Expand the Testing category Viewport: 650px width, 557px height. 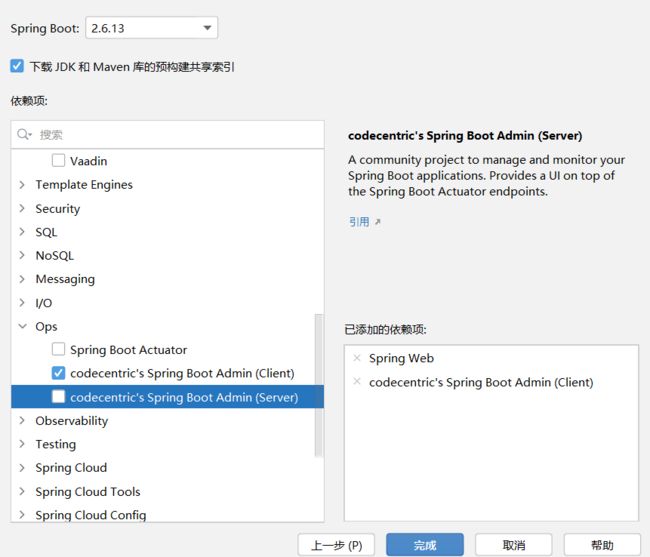coord(22,444)
